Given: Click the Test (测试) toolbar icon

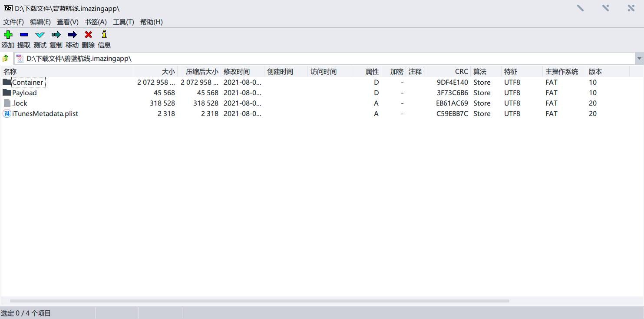Looking at the screenshot, I should tap(40, 35).
